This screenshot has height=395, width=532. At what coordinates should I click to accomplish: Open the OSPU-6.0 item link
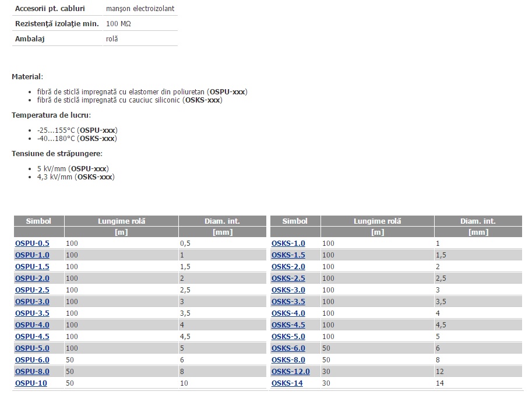pyautogui.click(x=32, y=360)
